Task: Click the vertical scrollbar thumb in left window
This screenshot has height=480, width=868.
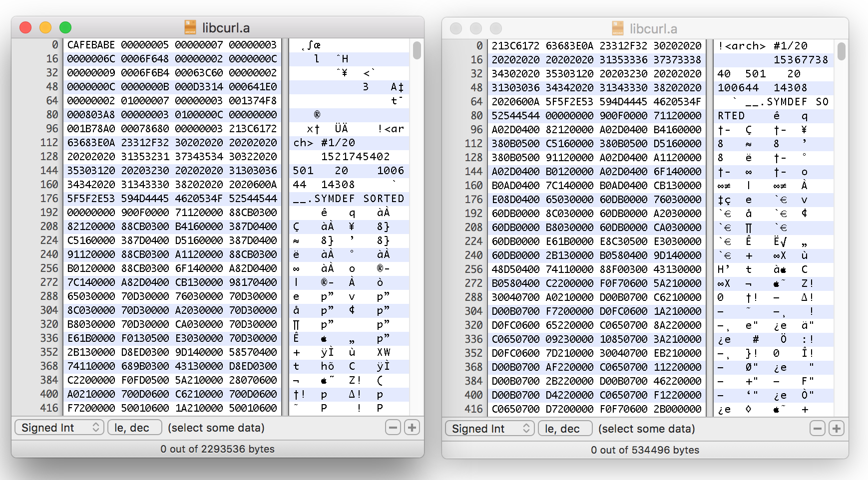Action: pos(417,50)
